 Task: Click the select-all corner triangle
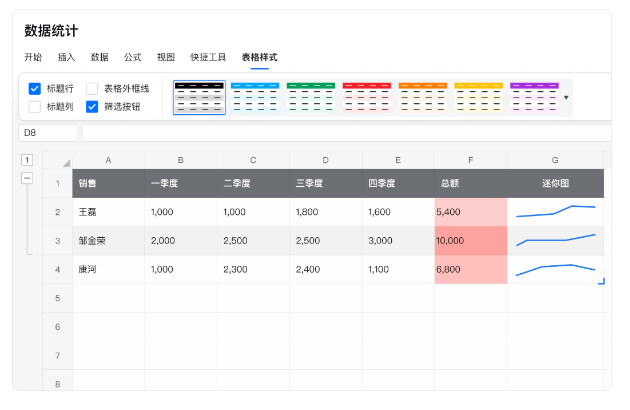(x=66, y=163)
